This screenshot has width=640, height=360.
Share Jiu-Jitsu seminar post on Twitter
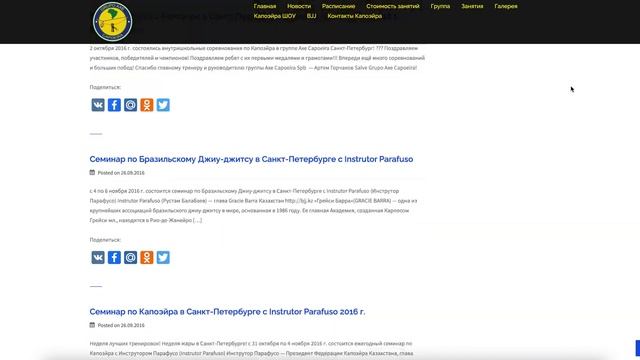click(x=163, y=258)
